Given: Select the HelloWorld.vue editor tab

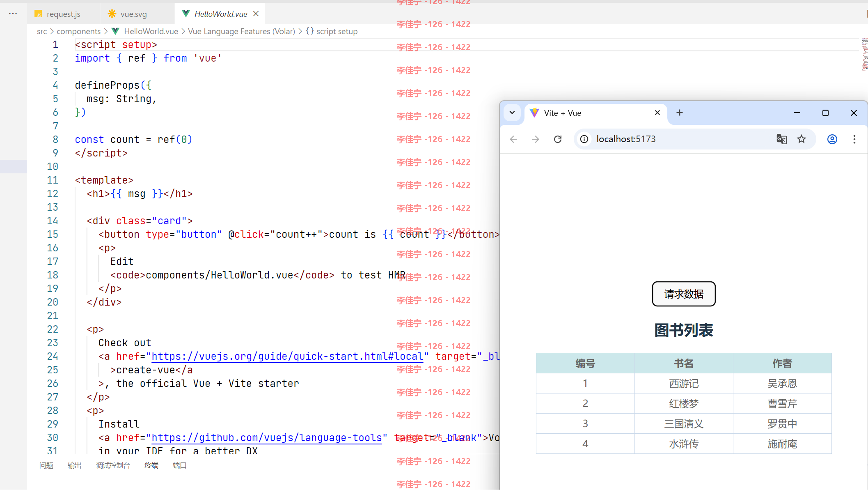Looking at the screenshot, I should click(x=220, y=14).
